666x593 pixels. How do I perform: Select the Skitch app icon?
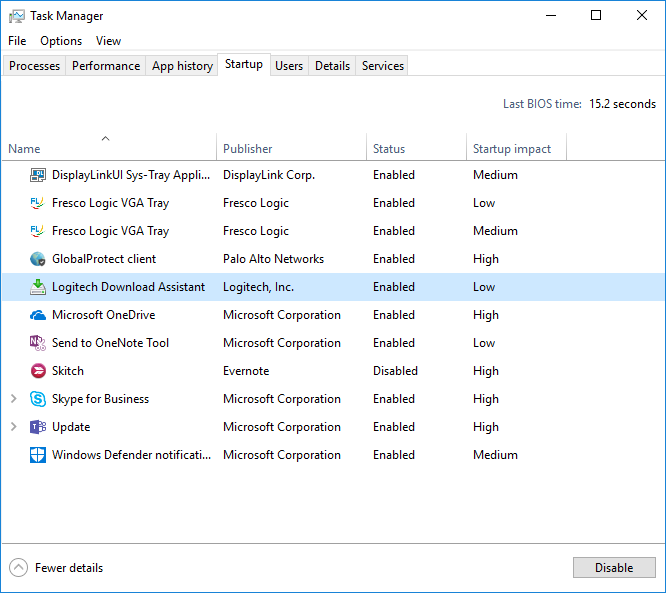click(x=38, y=371)
